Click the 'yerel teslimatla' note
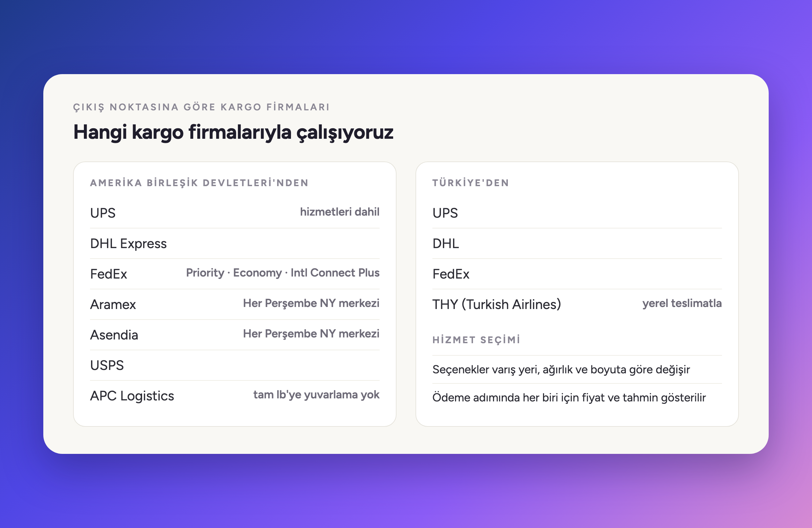Screen dimensions: 812x528 (x=682, y=303)
